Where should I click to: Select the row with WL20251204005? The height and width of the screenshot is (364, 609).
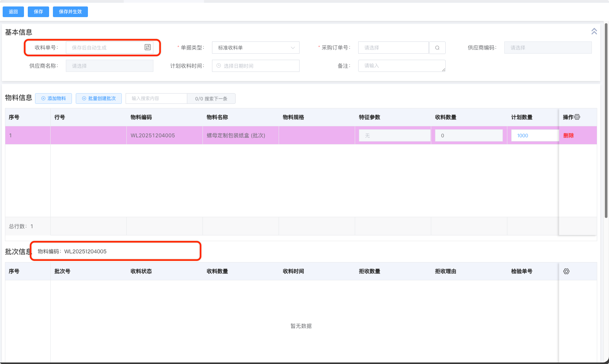tap(153, 135)
